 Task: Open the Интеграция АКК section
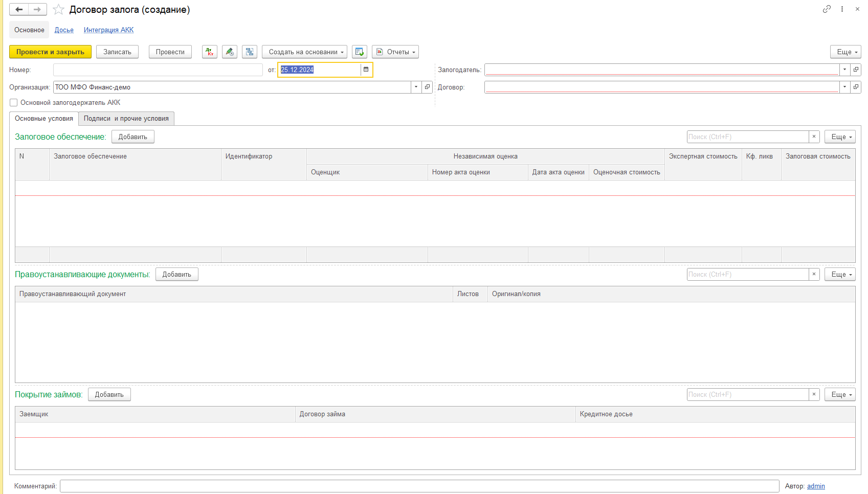pos(108,30)
